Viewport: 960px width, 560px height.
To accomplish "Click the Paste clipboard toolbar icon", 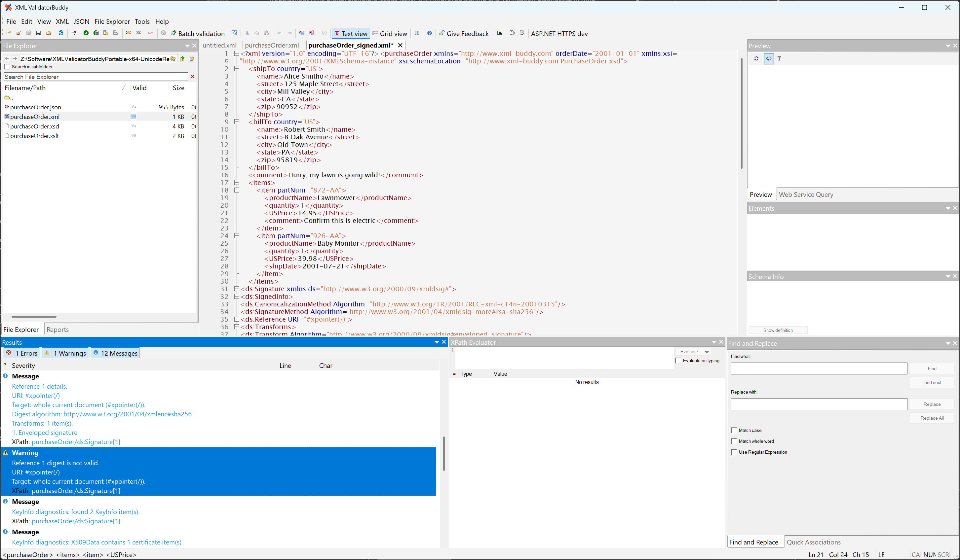I will click(267, 33).
